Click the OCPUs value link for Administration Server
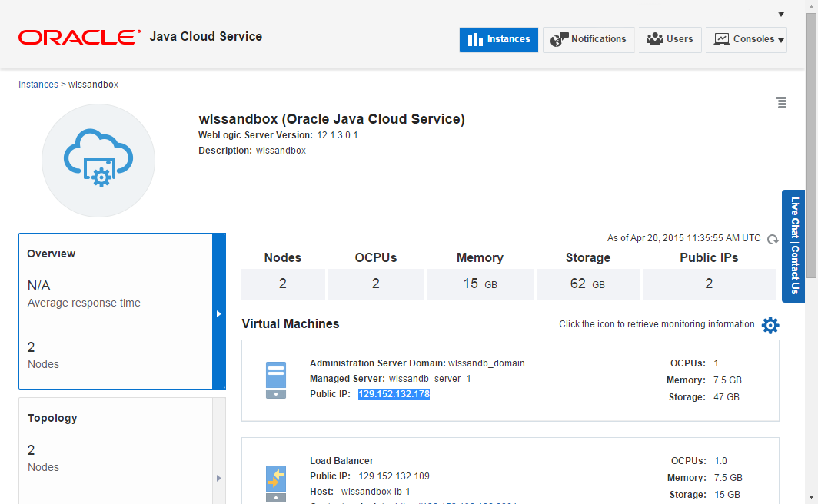818x504 pixels. 716,363
